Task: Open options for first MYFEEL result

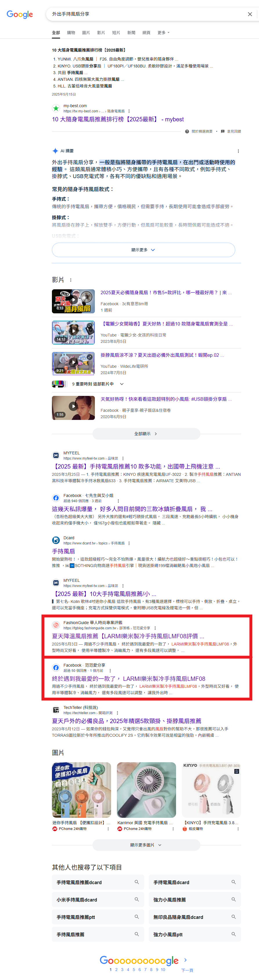Action: pyautogui.click(x=123, y=458)
